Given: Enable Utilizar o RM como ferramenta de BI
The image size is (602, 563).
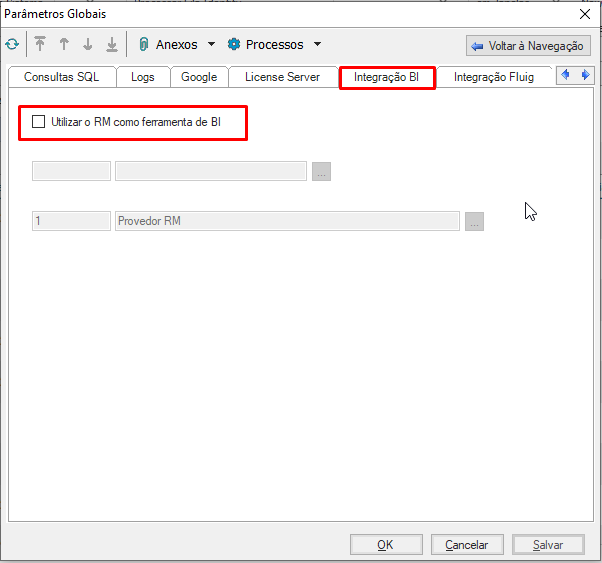Looking at the screenshot, I should coord(38,122).
